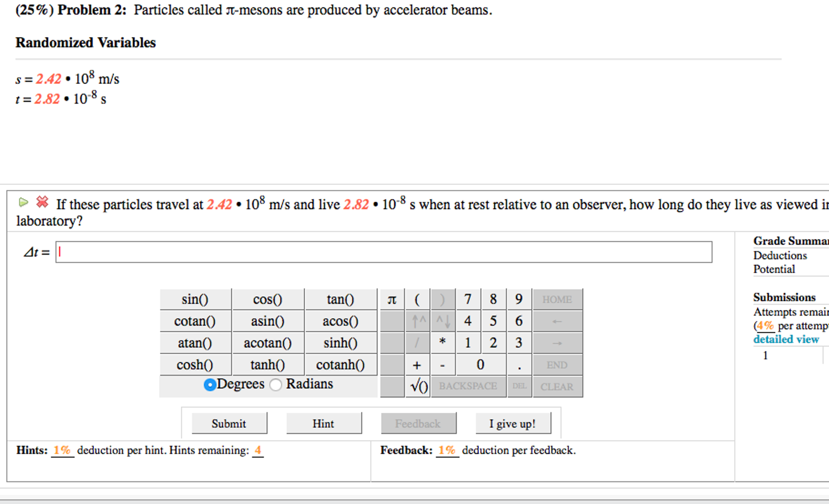The image size is (829, 504).
Task: Insert the cosh() function
Action: pos(195,365)
